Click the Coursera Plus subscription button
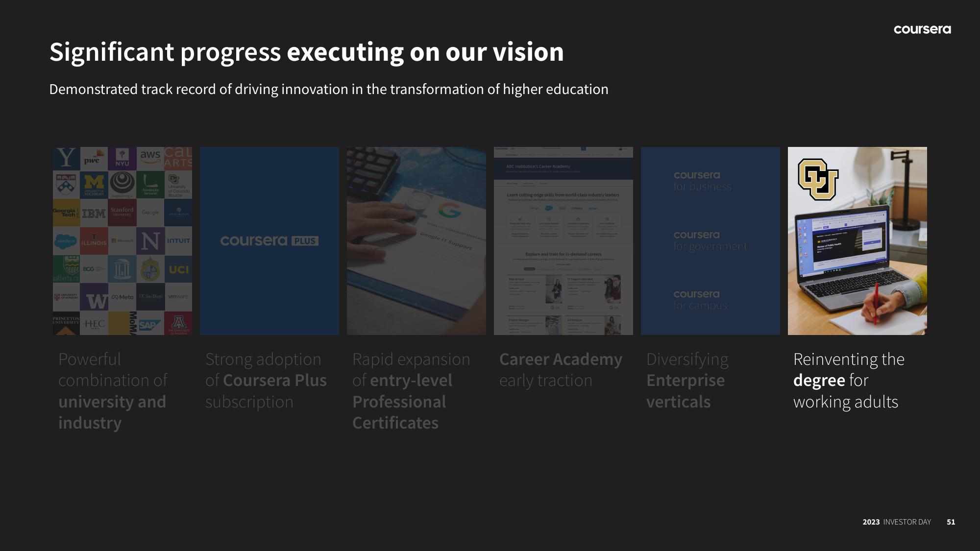 pyautogui.click(x=269, y=240)
